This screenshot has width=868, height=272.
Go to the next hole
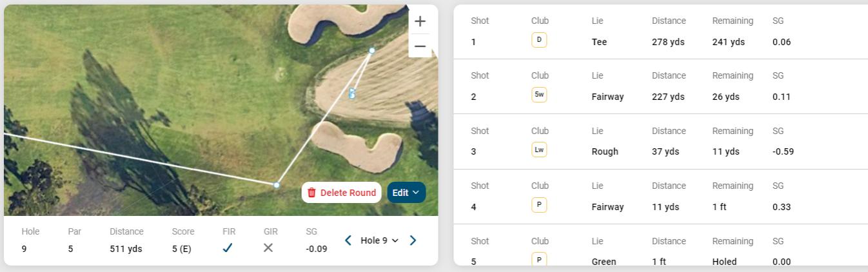[413, 240]
